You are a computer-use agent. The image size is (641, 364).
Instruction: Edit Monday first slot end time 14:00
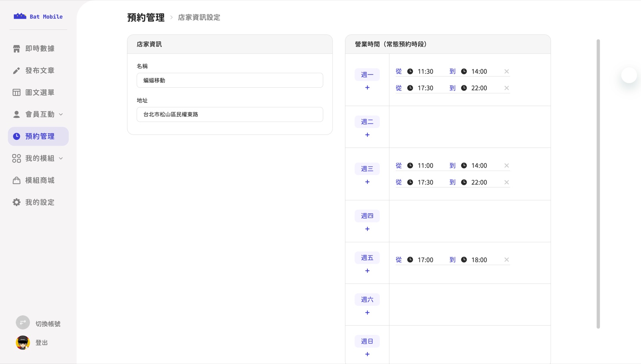coord(480,72)
